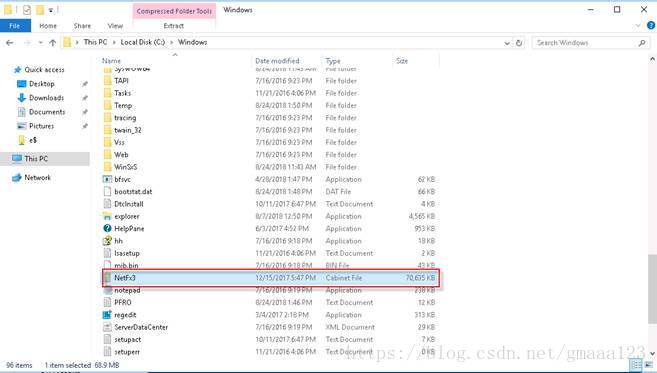Open the File ribbon tab
The width and height of the screenshot is (657, 373).
pos(15,26)
